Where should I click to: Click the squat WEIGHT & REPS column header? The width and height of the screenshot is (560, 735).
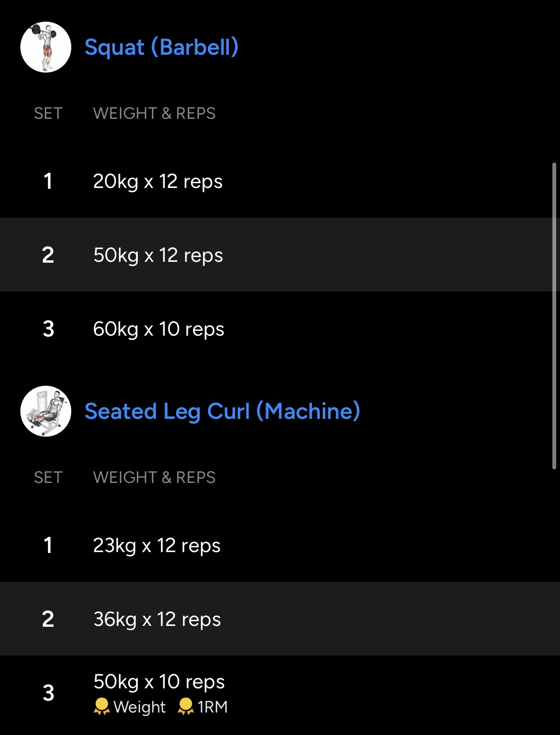pyautogui.click(x=154, y=113)
